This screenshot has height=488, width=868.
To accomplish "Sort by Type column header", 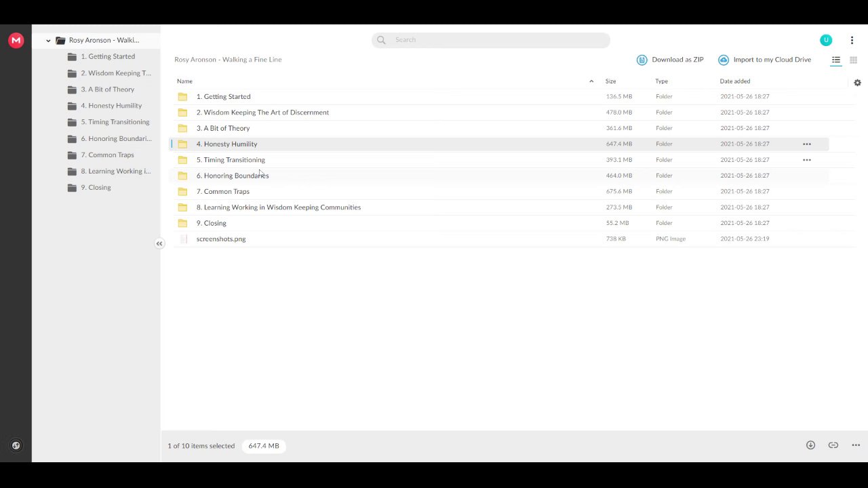I will (x=661, y=81).
